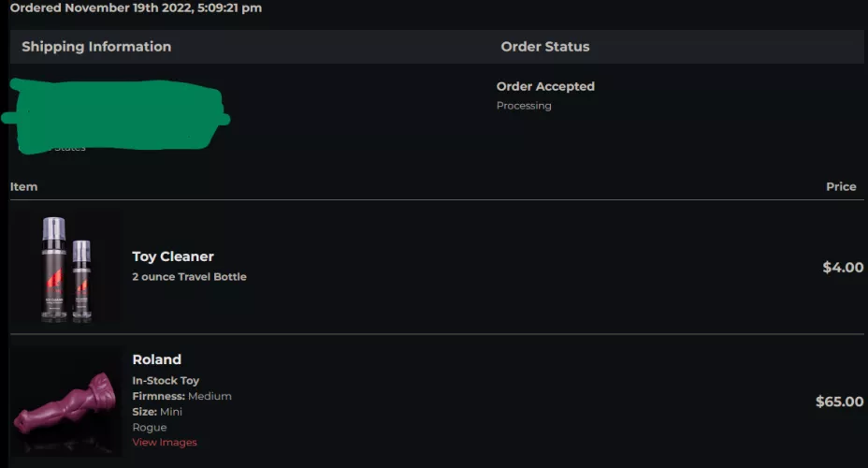Click the Item column header
This screenshot has width=868, height=468.
pos(24,186)
